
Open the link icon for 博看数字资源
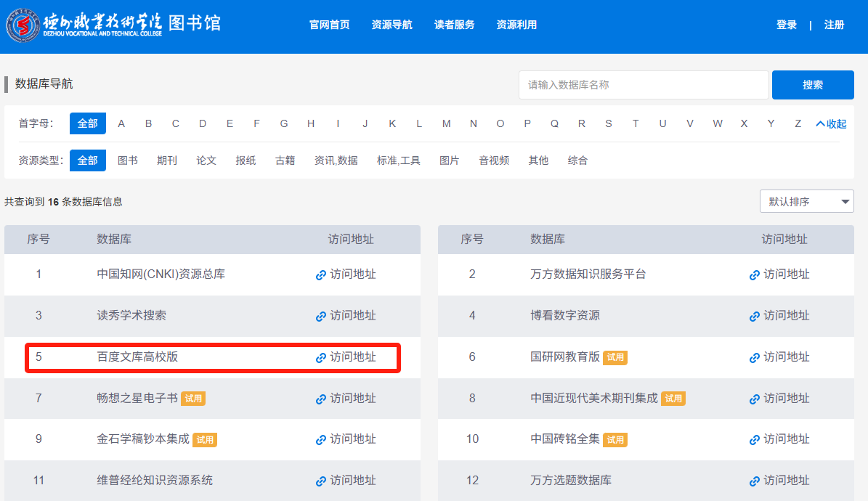(x=754, y=317)
